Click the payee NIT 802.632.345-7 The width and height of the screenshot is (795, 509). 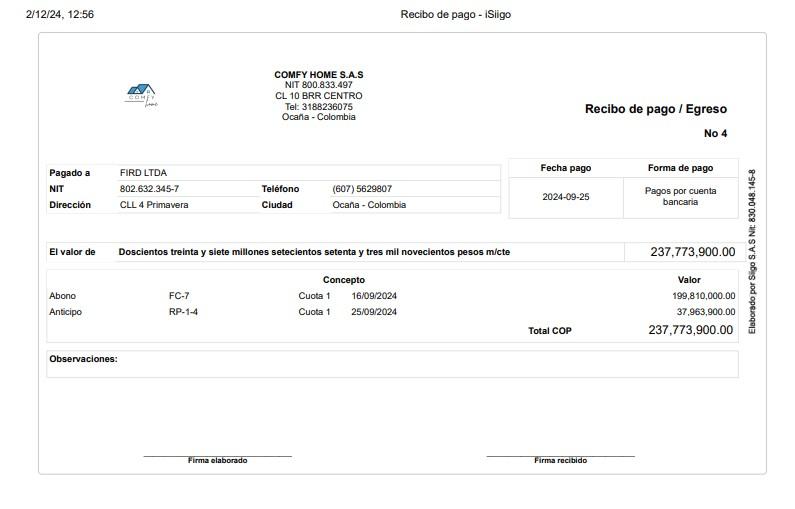(x=149, y=189)
